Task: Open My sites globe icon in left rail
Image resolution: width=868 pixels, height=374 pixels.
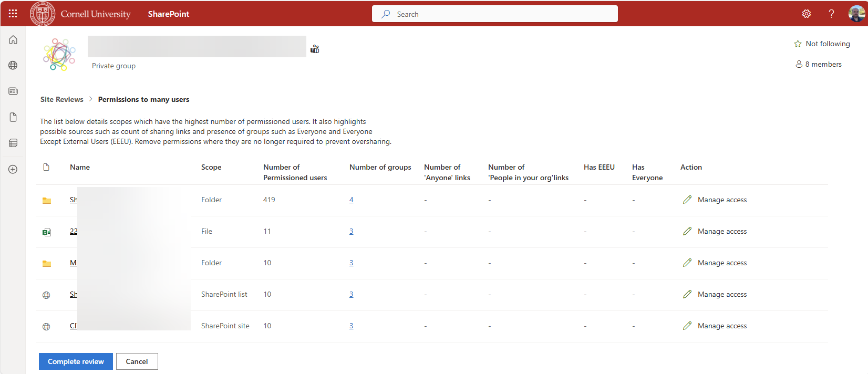Action: point(13,66)
